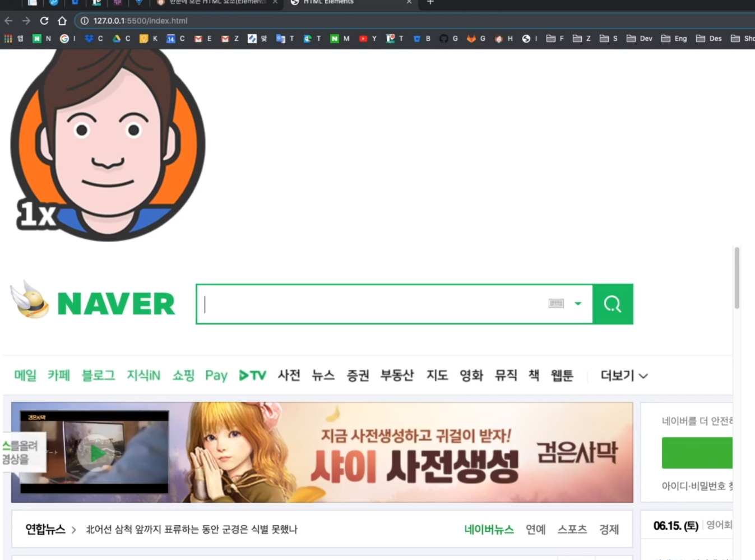Viewport: 755px width, 560px height.
Task: Open the Naver TV menu item
Action: (x=253, y=376)
